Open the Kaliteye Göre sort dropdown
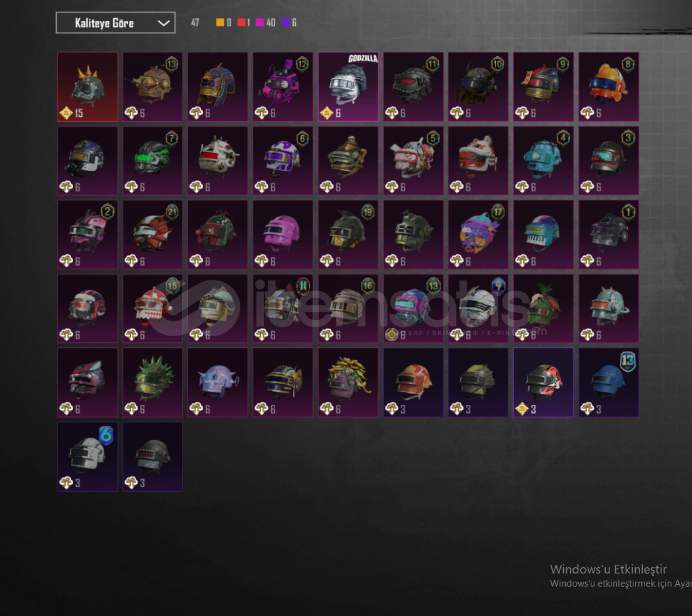This screenshot has width=692, height=616. pyautogui.click(x=116, y=22)
